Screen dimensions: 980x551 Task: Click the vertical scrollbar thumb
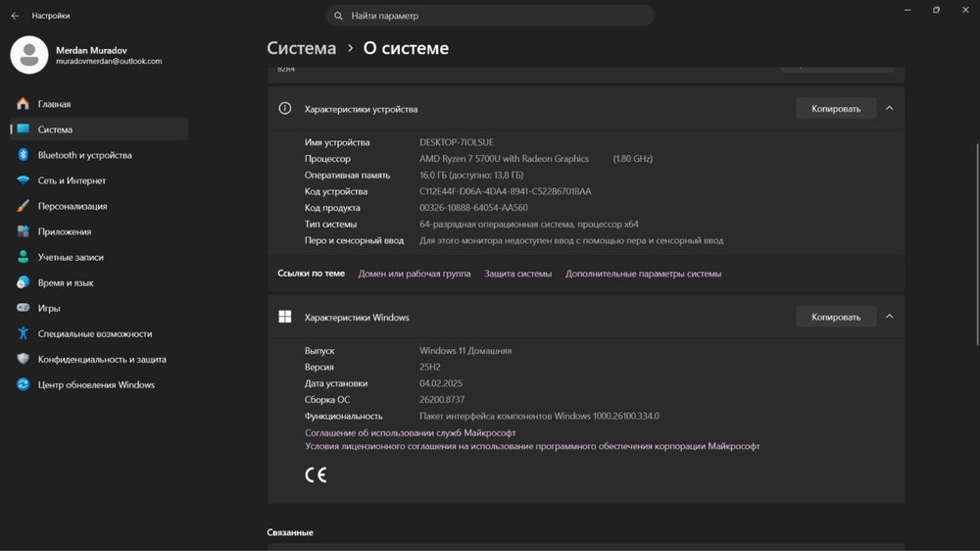[977, 244]
